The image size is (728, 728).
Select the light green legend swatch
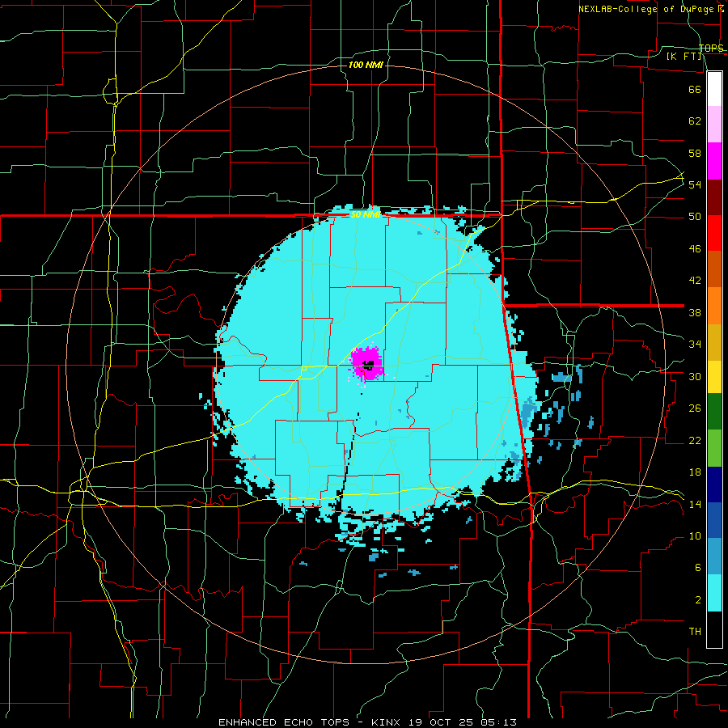pyautogui.click(x=714, y=448)
